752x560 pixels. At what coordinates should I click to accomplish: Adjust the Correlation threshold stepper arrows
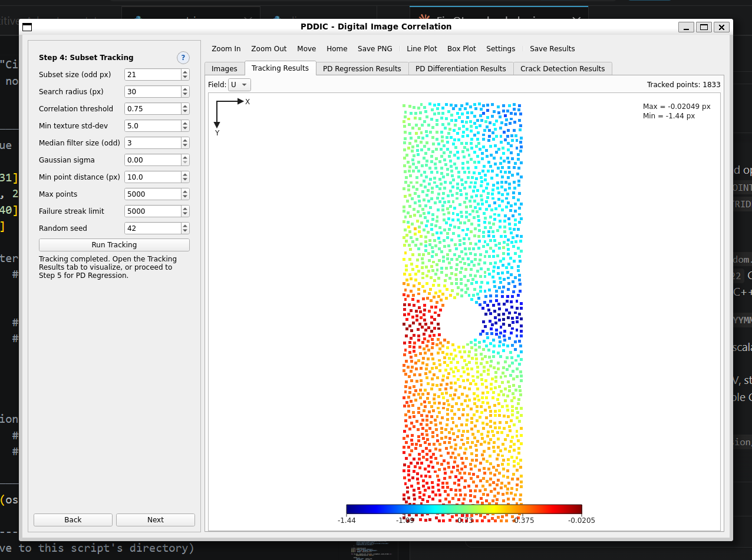(185, 109)
